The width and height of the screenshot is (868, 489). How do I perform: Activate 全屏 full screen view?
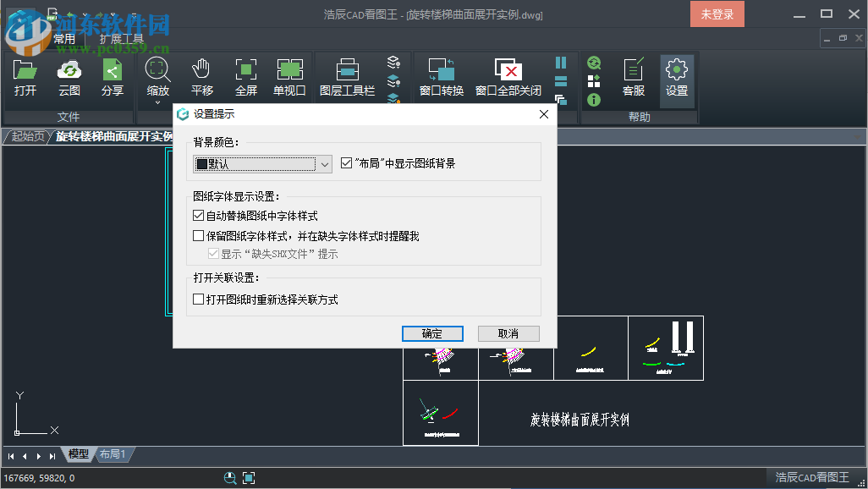246,76
